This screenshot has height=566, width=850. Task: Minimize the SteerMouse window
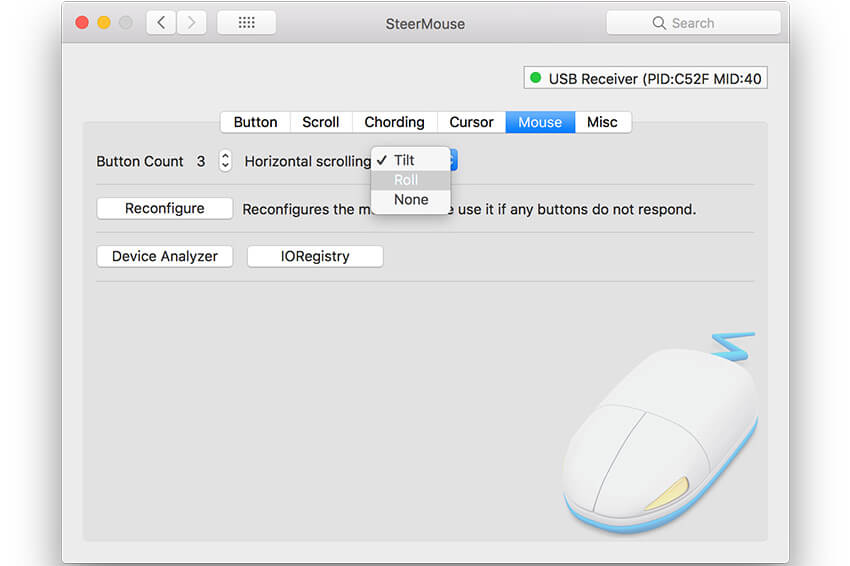click(104, 23)
